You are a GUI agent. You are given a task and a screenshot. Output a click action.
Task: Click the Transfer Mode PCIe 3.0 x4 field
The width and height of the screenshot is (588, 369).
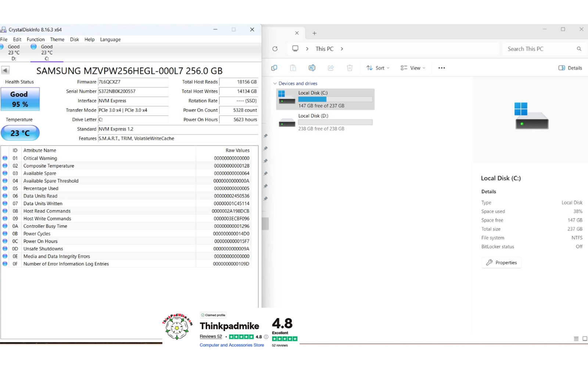pyautogui.click(x=133, y=110)
